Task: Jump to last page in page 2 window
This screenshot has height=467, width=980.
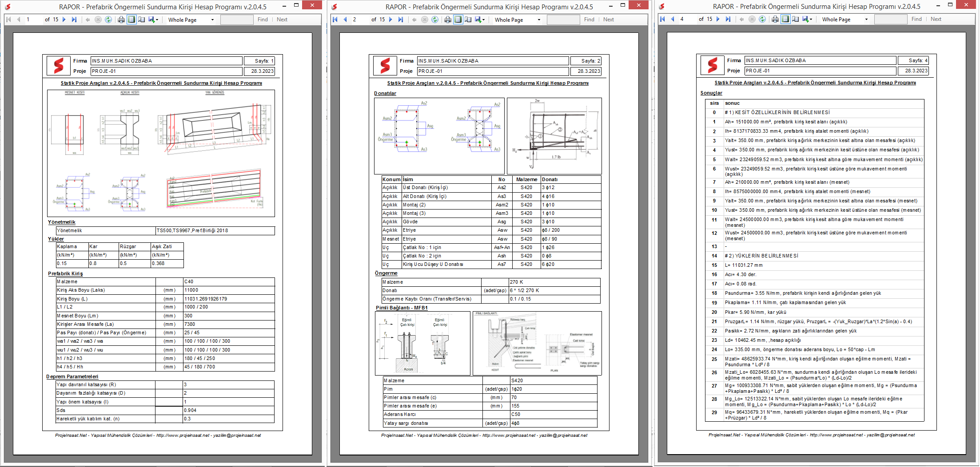Action: [x=401, y=20]
